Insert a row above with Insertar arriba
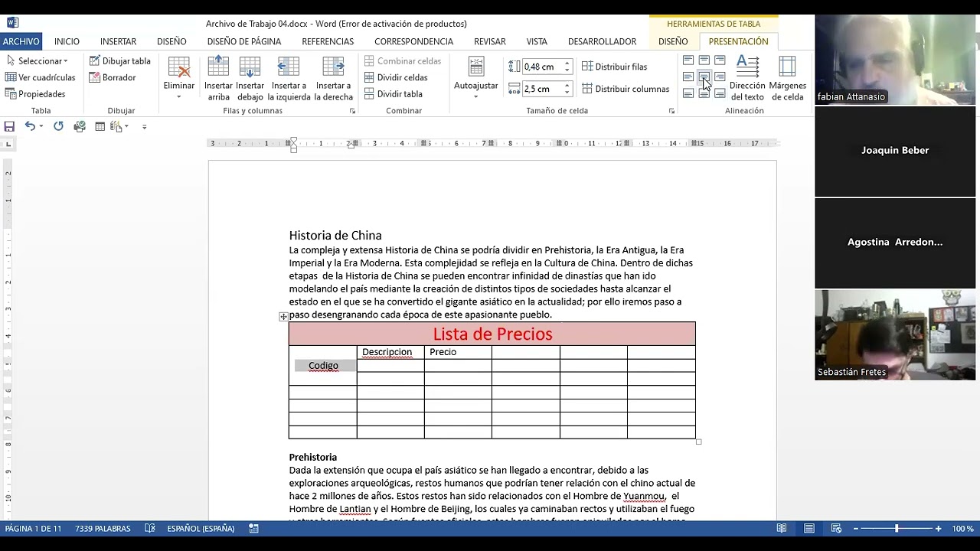 click(218, 78)
